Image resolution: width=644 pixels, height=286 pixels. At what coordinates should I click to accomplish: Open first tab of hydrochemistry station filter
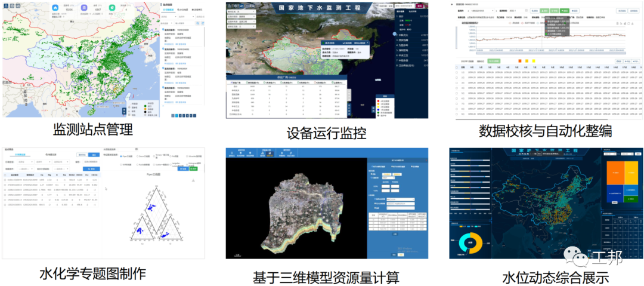[x=20, y=154]
